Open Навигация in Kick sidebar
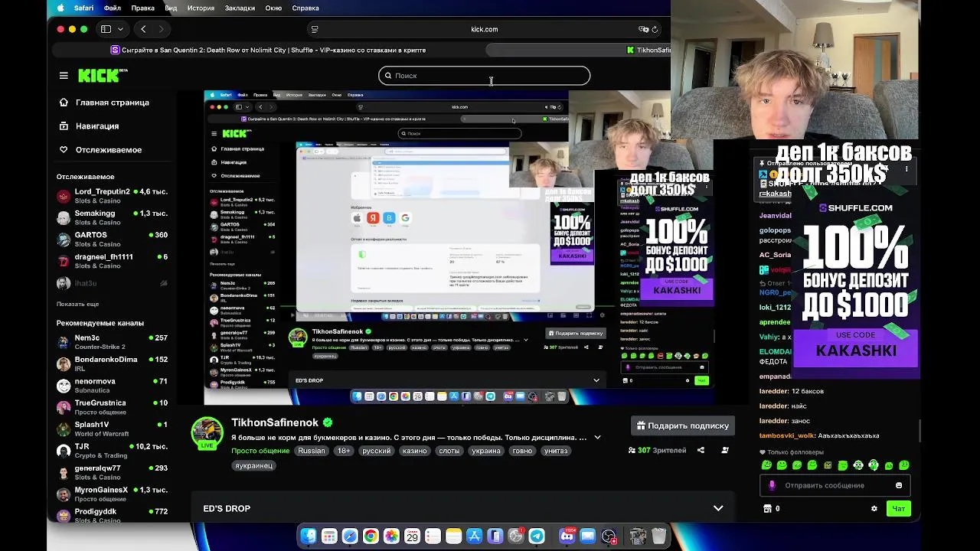The height and width of the screenshot is (551, 980). (x=89, y=126)
